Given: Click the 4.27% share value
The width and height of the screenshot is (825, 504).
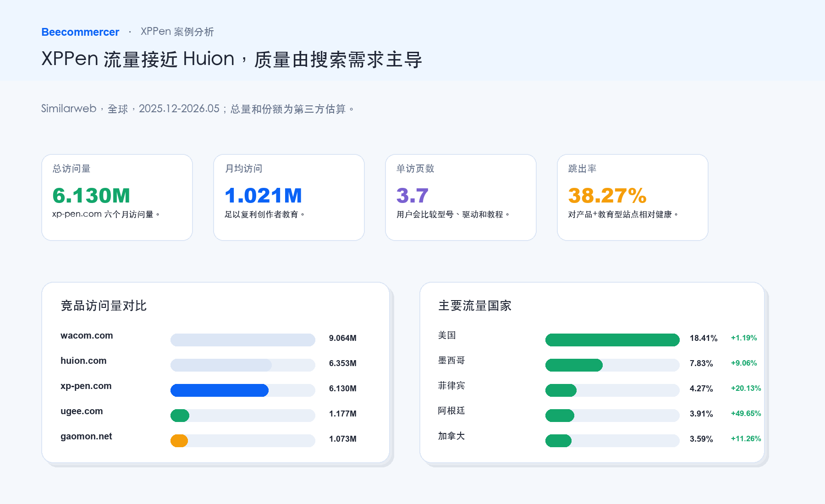Looking at the screenshot, I should (701, 389).
